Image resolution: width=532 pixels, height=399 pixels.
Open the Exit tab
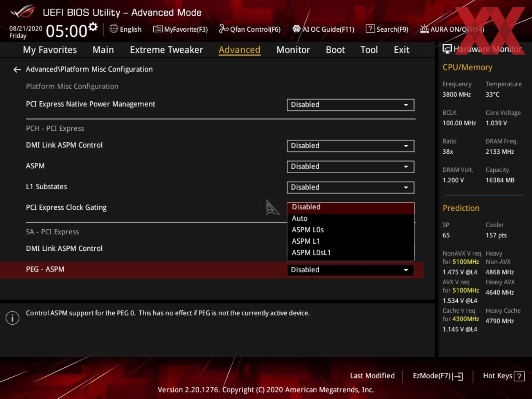click(x=401, y=50)
